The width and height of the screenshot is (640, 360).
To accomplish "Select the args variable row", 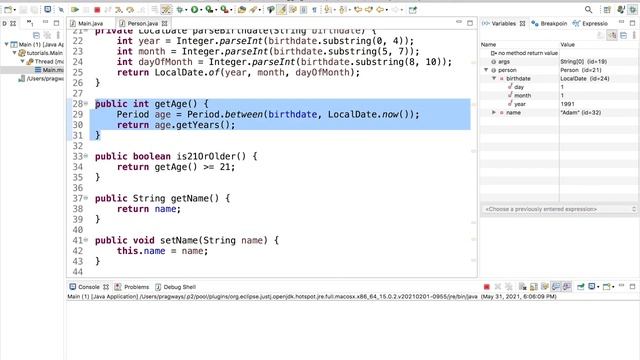I will click(x=559, y=62).
